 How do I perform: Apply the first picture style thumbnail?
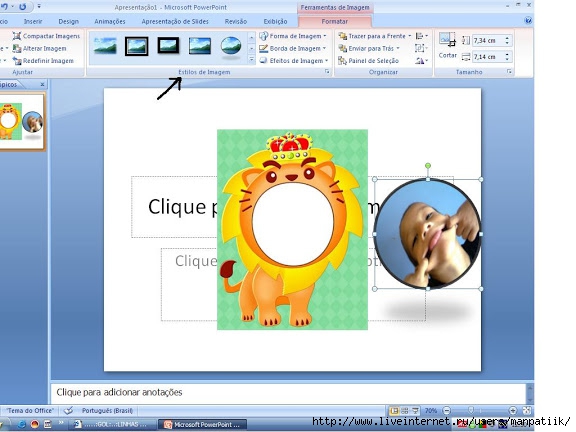pyautogui.click(x=105, y=46)
